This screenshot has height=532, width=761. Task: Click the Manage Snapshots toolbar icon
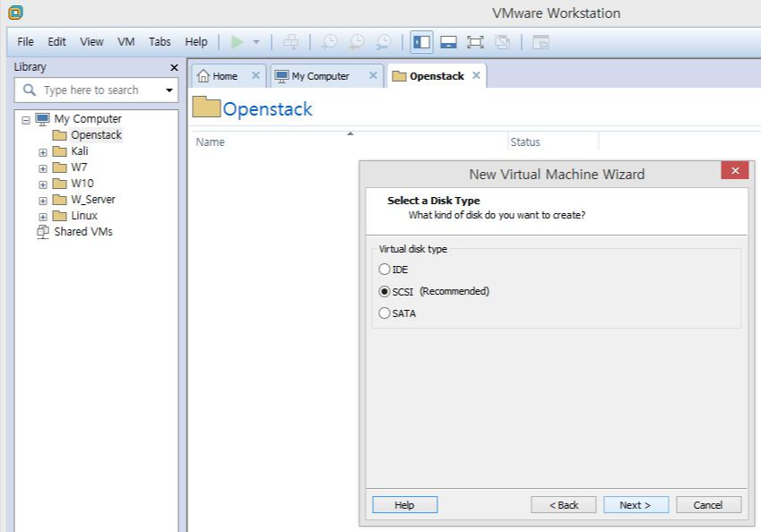click(384, 42)
